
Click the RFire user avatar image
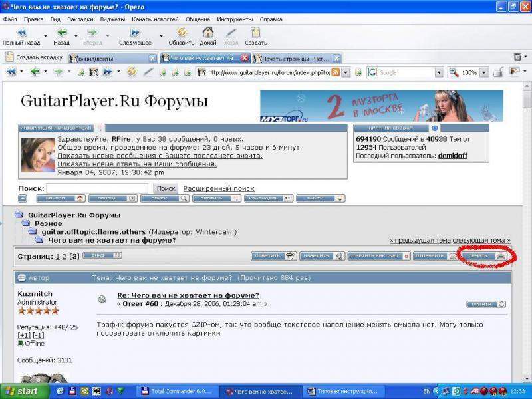coord(38,155)
